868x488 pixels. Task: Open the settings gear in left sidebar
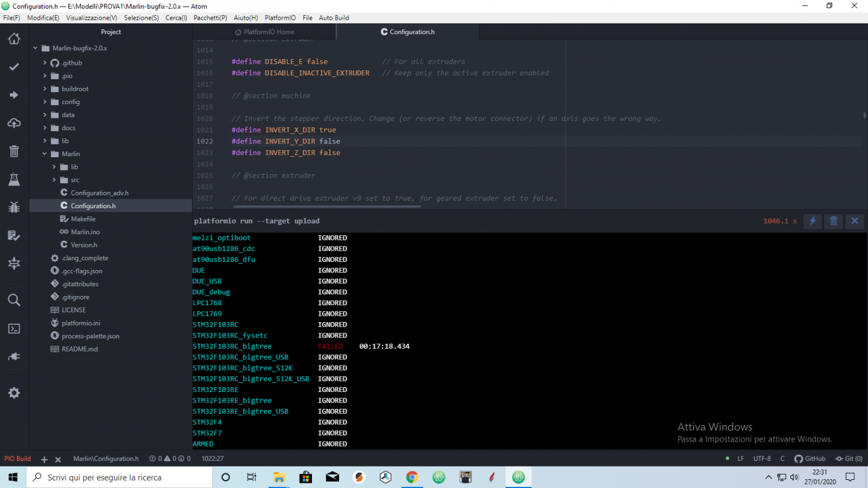(14, 393)
